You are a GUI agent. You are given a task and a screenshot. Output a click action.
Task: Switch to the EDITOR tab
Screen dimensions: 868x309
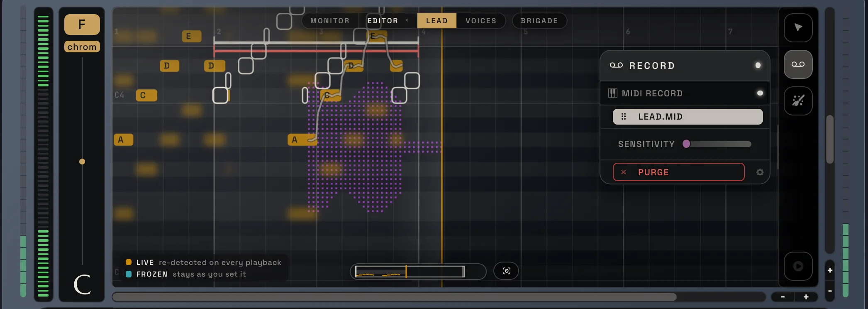tap(383, 21)
